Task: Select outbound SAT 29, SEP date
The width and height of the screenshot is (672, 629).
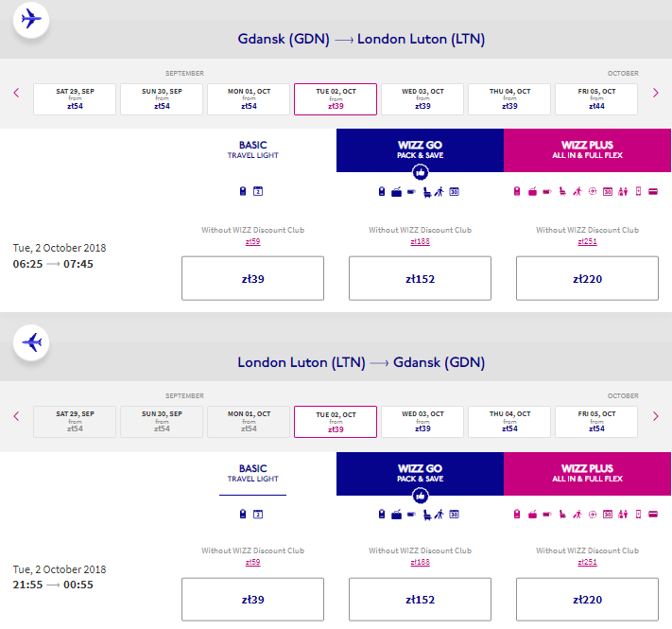Action: [x=75, y=99]
